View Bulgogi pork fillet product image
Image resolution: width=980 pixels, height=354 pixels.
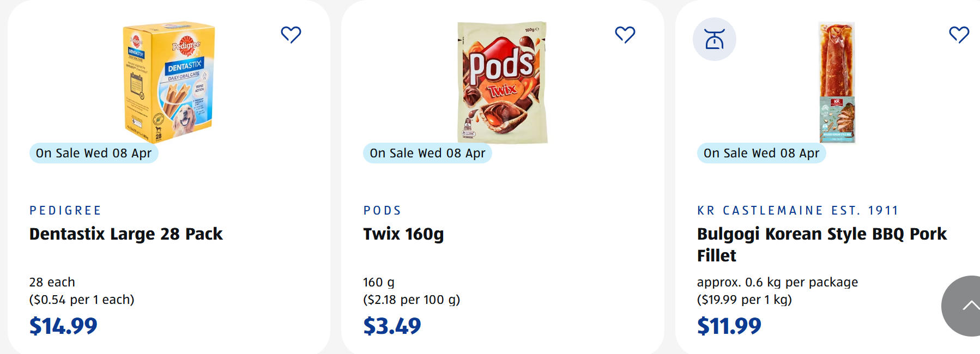pyautogui.click(x=837, y=82)
